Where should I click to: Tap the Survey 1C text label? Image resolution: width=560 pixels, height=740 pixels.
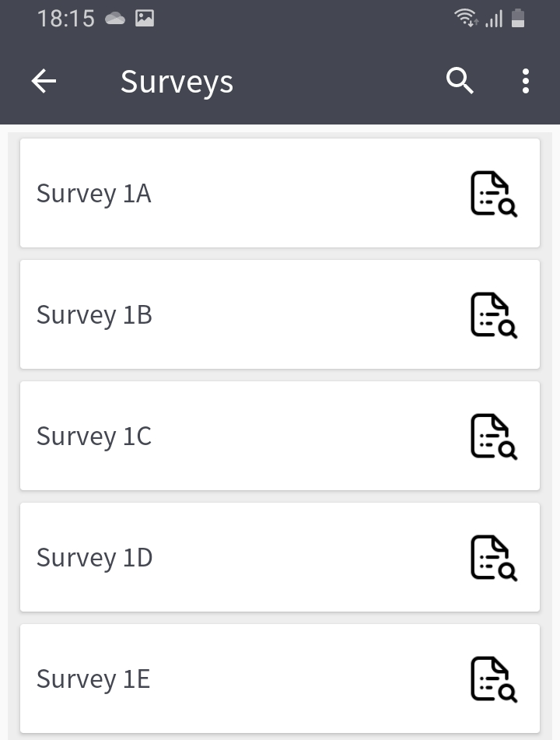(94, 437)
